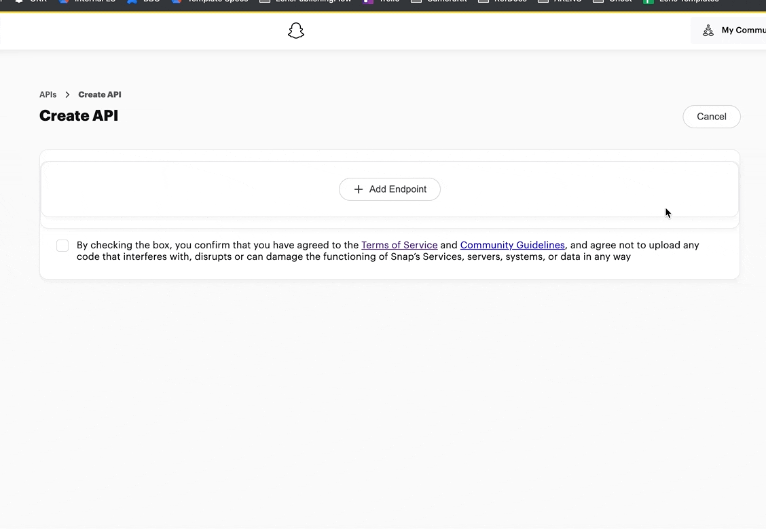Open the Terms of Service link

(x=399, y=245)
